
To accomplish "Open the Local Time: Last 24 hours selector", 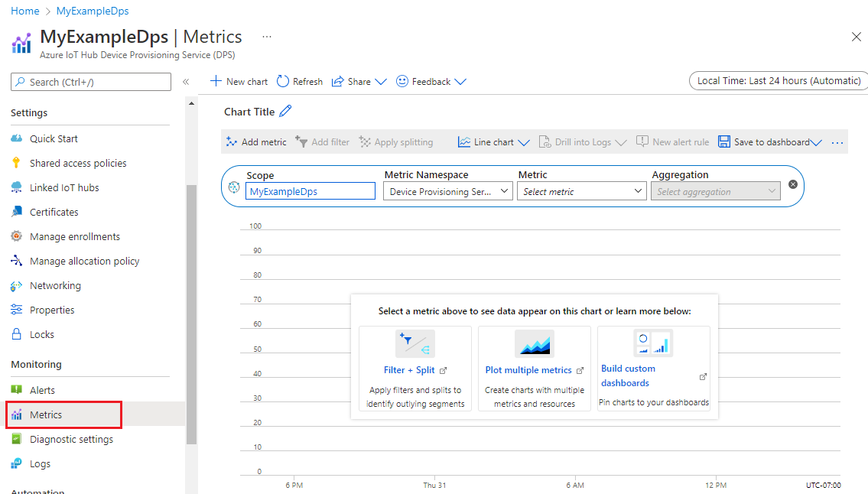I will (x=777, y=80).
